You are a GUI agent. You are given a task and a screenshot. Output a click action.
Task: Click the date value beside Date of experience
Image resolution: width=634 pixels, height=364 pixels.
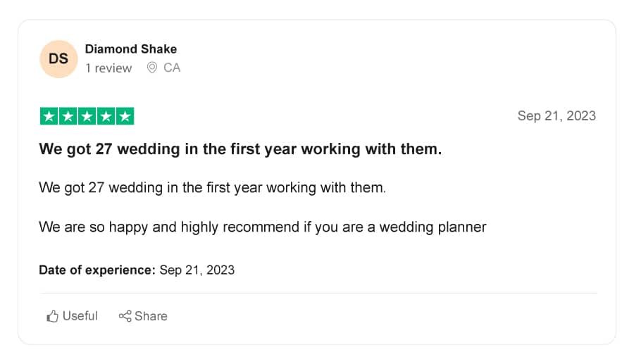(197, 270)
